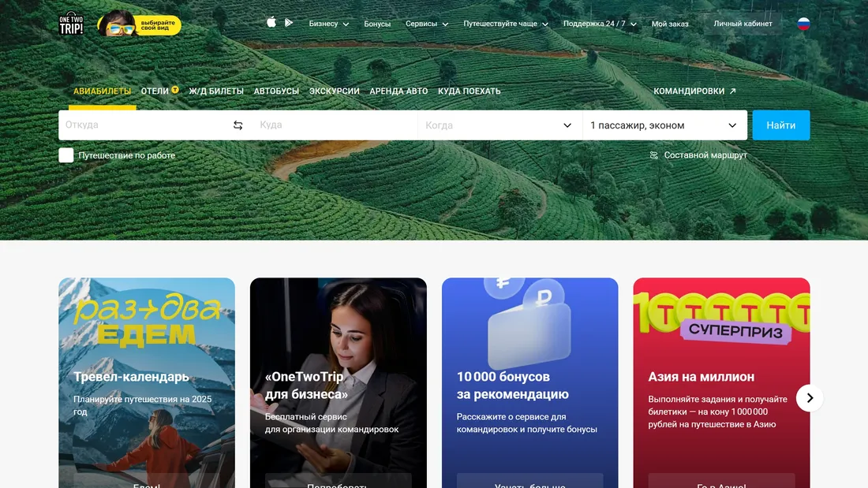The width and height of the screenshot is (868, 488).
Task: Open the Личный кабинет button
Action: [x=743, y=24]
